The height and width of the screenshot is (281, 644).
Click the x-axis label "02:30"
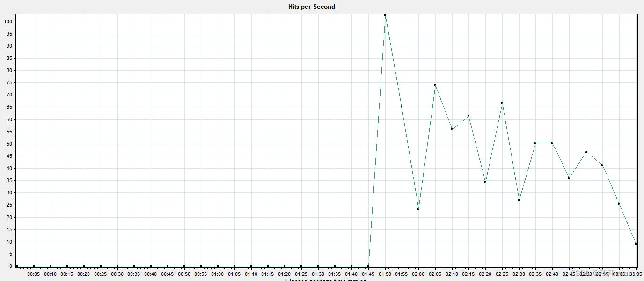519,274
